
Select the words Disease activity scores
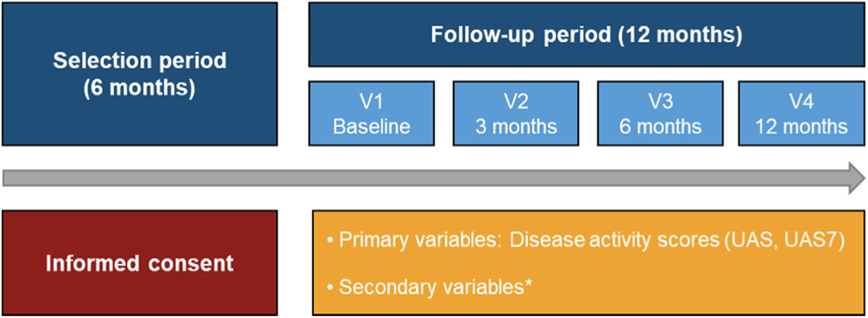tap(614, 241)
